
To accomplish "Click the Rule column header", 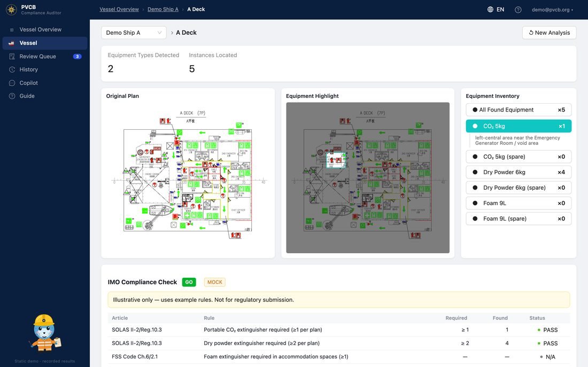I will pyautogui.click(x=209, y=318).
